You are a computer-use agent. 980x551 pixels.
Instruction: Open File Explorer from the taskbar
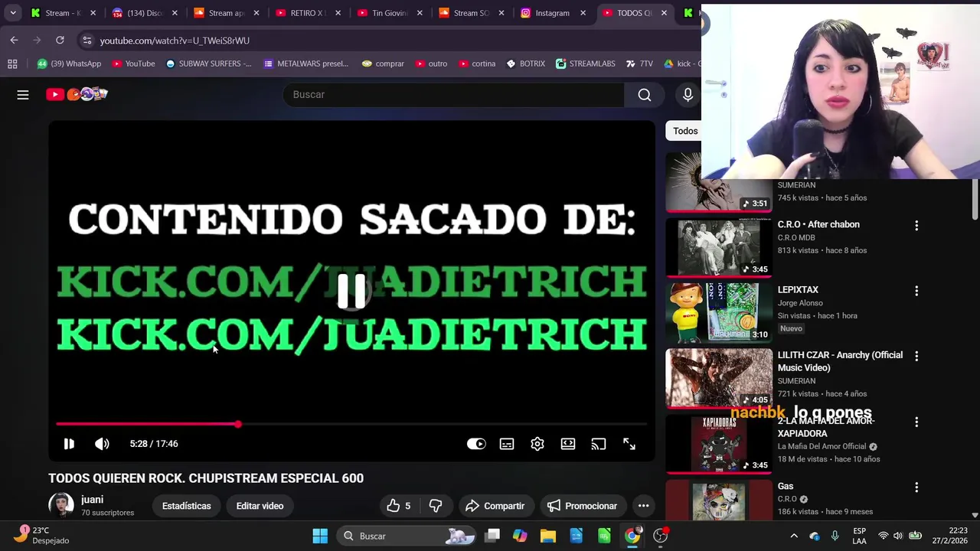tap(548, 536)
